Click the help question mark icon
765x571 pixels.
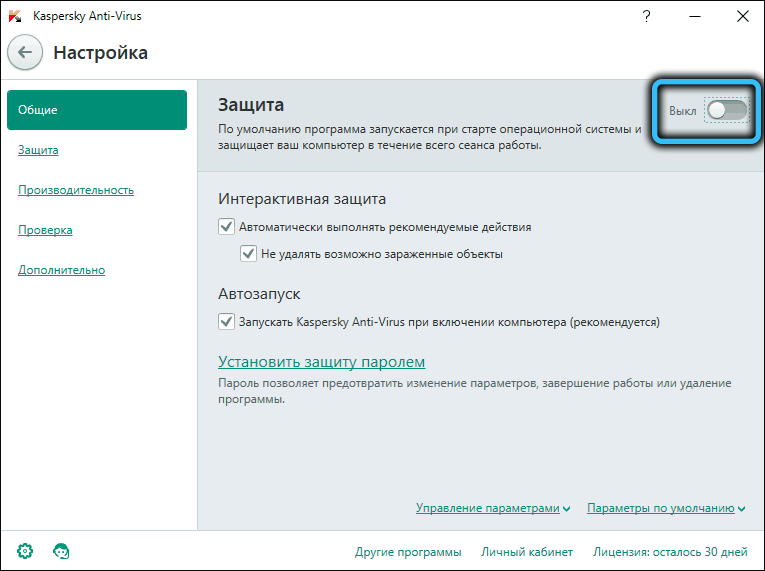(x=646, y=17)
